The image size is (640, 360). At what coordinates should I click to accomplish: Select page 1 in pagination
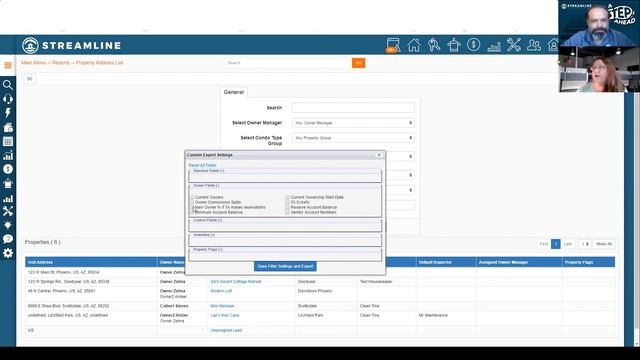(x=556, y=244)
